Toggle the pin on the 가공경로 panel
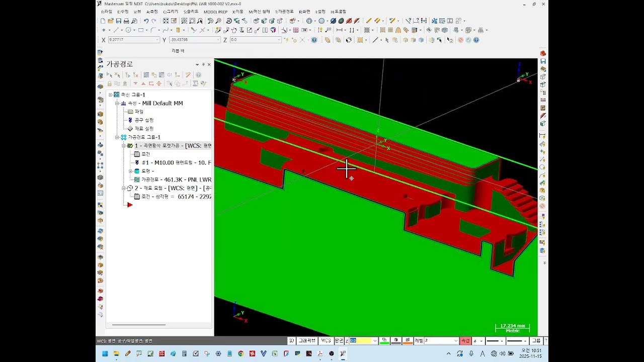 coord(203,64)
